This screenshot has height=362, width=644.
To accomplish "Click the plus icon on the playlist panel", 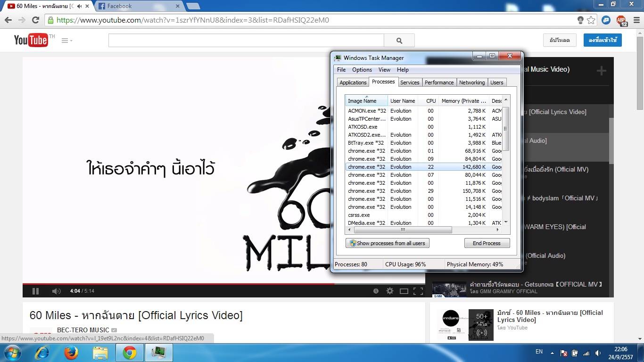I will click(x=601, y=71).
